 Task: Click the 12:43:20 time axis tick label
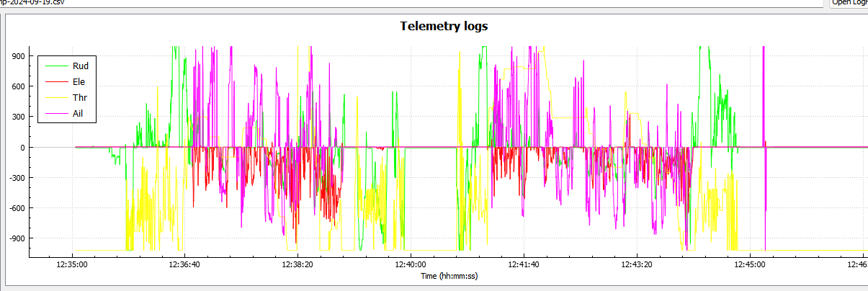637,264
